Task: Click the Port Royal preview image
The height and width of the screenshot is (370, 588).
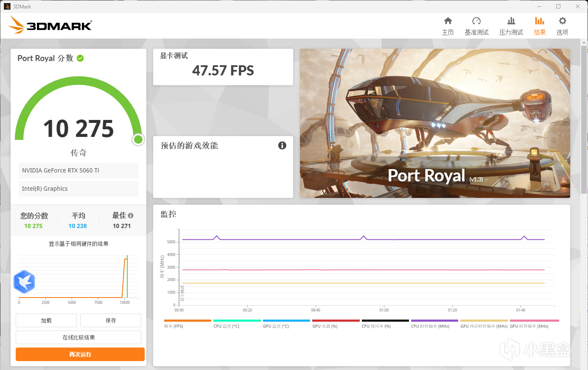Action: 435,123
